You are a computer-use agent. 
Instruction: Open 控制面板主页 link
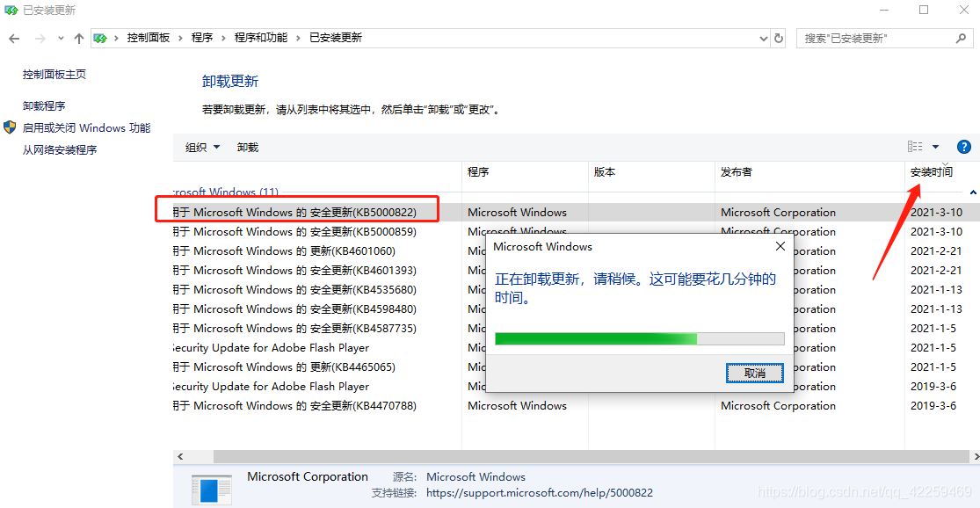point(54,75)
